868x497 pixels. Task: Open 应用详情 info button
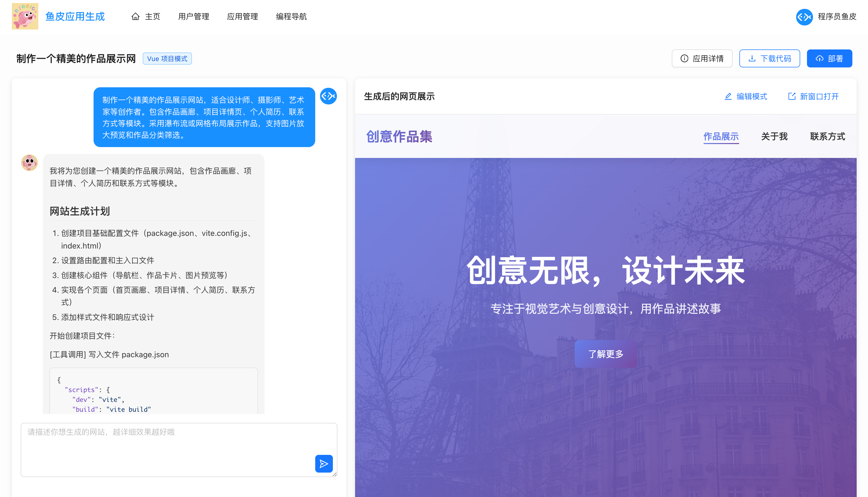(702, 58)
